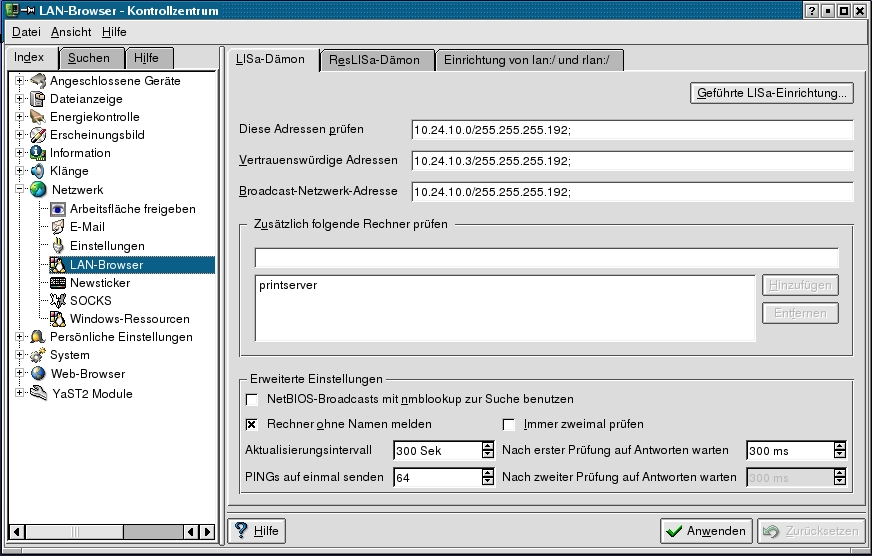This screenshot has width=872, height=556.
Task: Click the Klänge speaker icon
Action: coord(38,171)
